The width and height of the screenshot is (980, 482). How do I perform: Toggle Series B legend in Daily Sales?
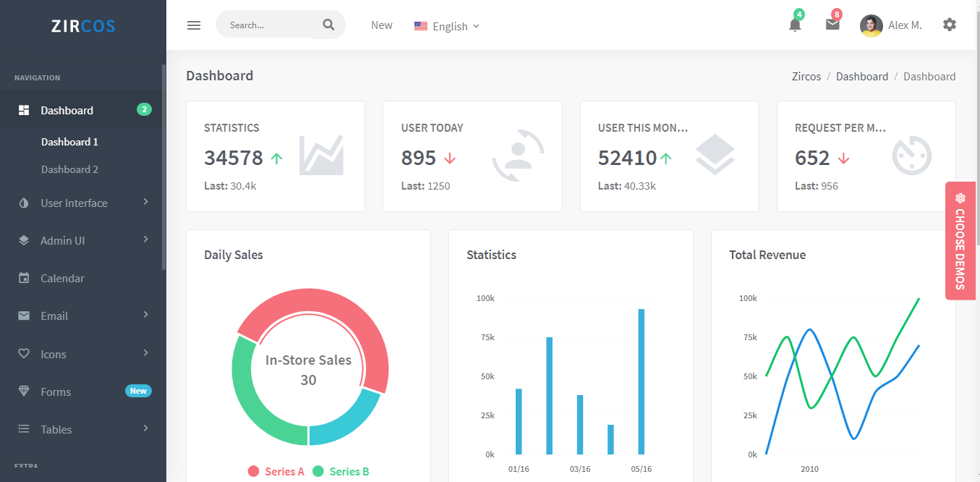point(341,471)
